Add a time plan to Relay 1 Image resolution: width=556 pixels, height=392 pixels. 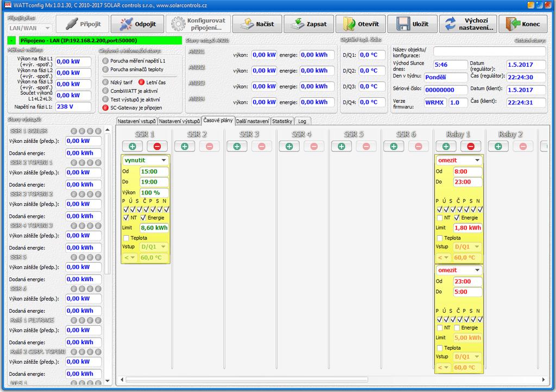446,147
